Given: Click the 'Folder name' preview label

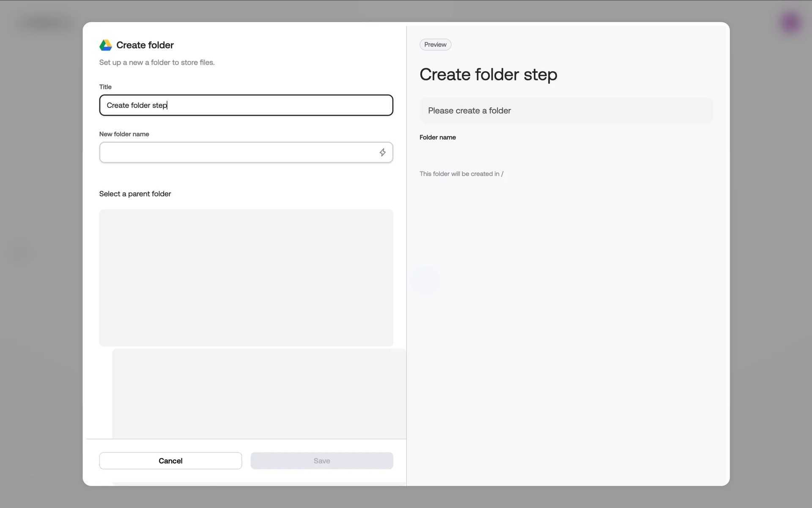Looking at the screenshot, I should (x=437, y=137).
